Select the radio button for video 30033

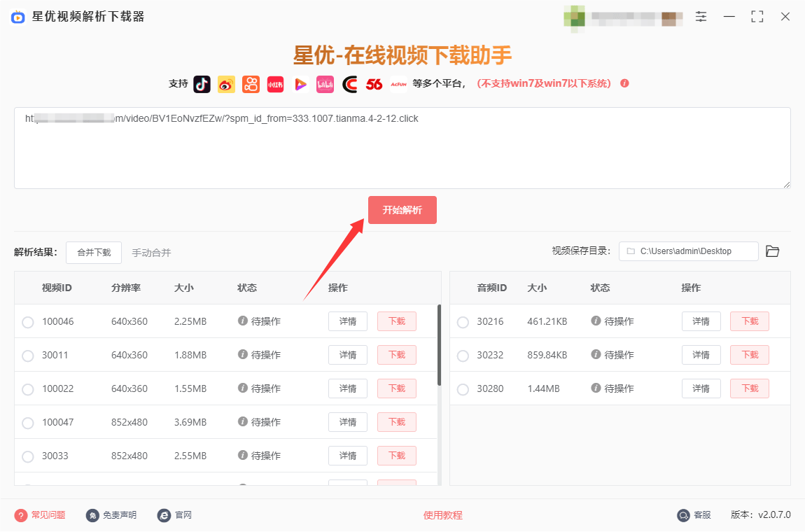(28, 456)
